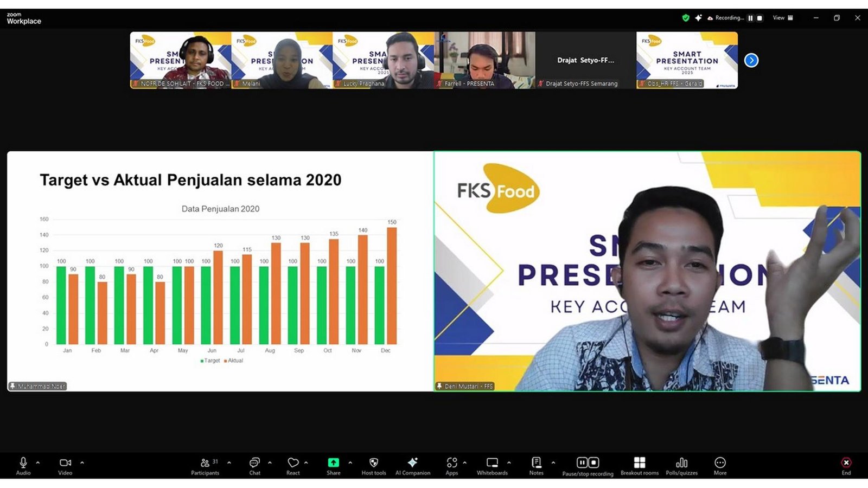Open the More options menu
Image resolution: width=868 pixels, height=488 pixels.
[x=720, y=465]
